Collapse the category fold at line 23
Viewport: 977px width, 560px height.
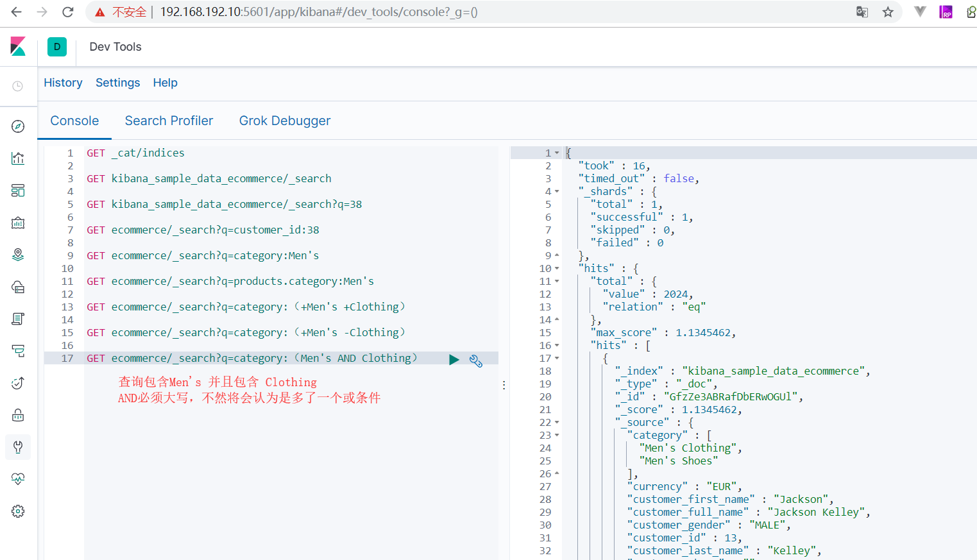tap(557, 436)
